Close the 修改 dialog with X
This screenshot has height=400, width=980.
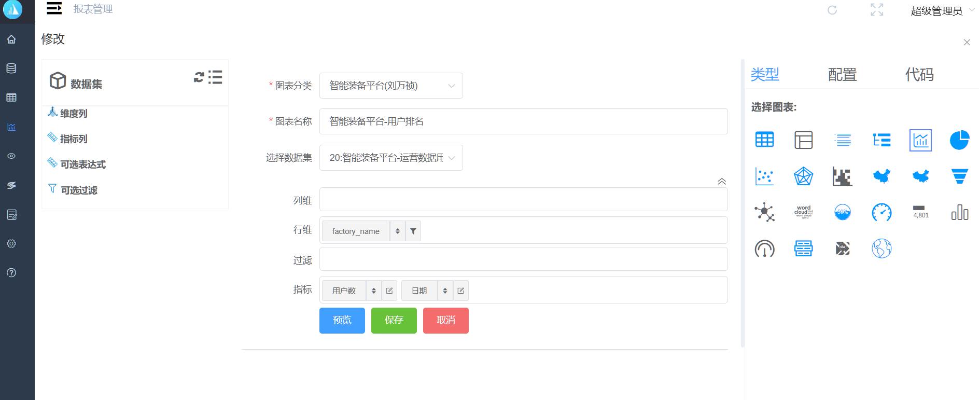967,43
